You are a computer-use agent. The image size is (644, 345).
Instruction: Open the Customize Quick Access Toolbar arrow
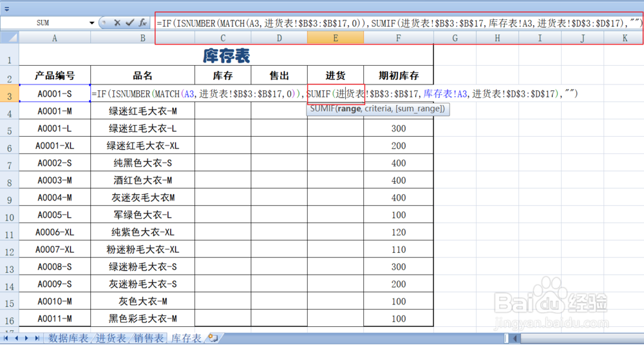click(x=7, y=8)
